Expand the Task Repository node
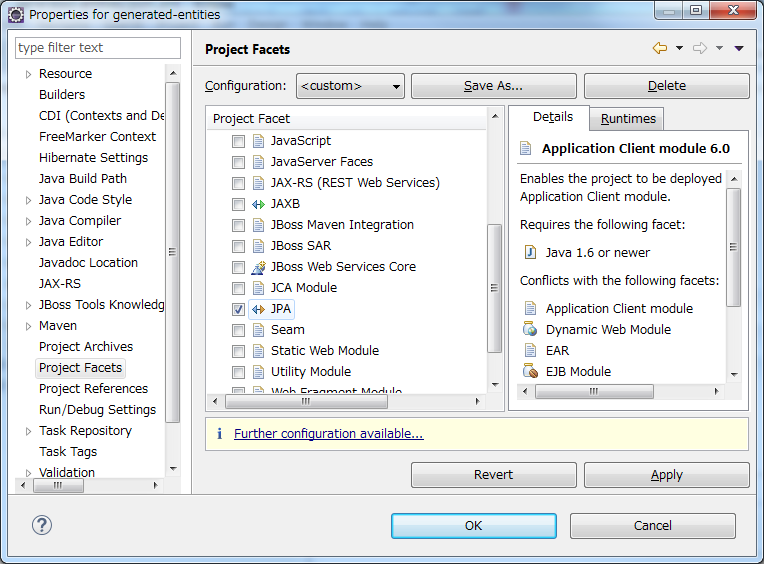764x564 pixels. (28, 431)
